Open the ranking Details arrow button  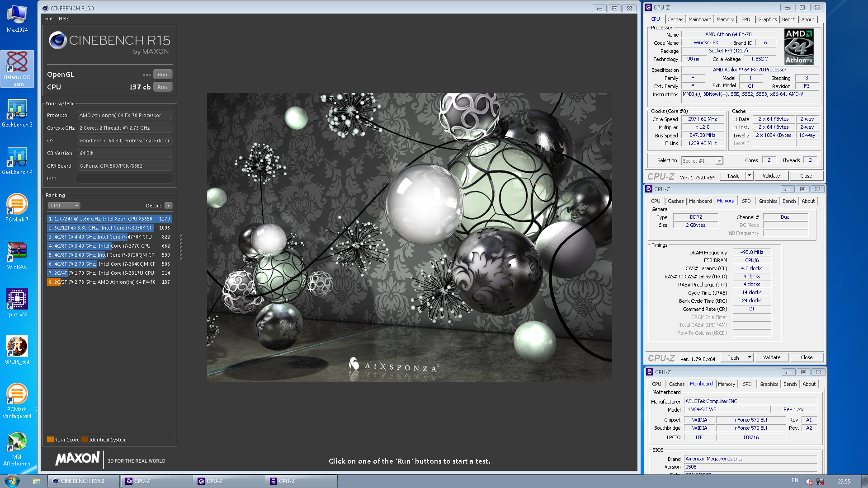169,206
